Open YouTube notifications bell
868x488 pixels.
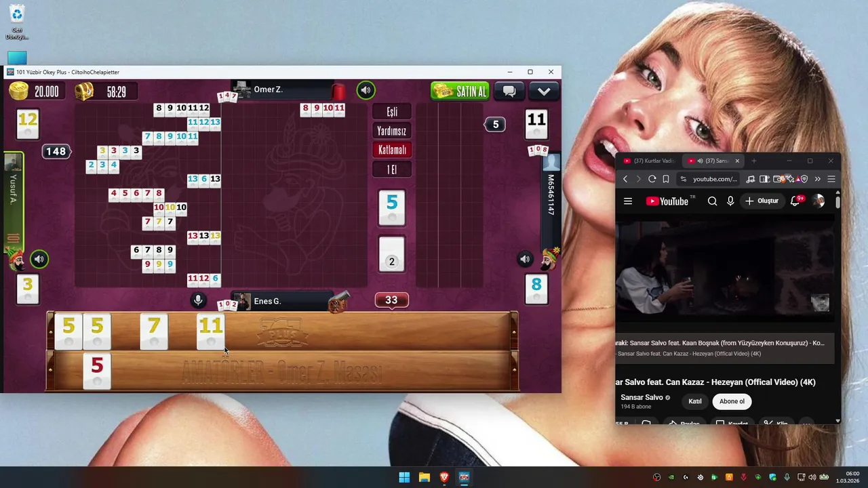pos(795,201)
